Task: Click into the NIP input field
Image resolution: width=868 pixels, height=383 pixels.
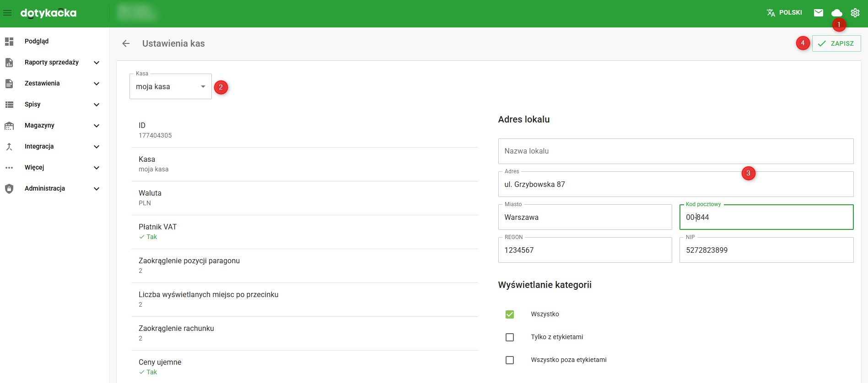Action: pos(766,250)
